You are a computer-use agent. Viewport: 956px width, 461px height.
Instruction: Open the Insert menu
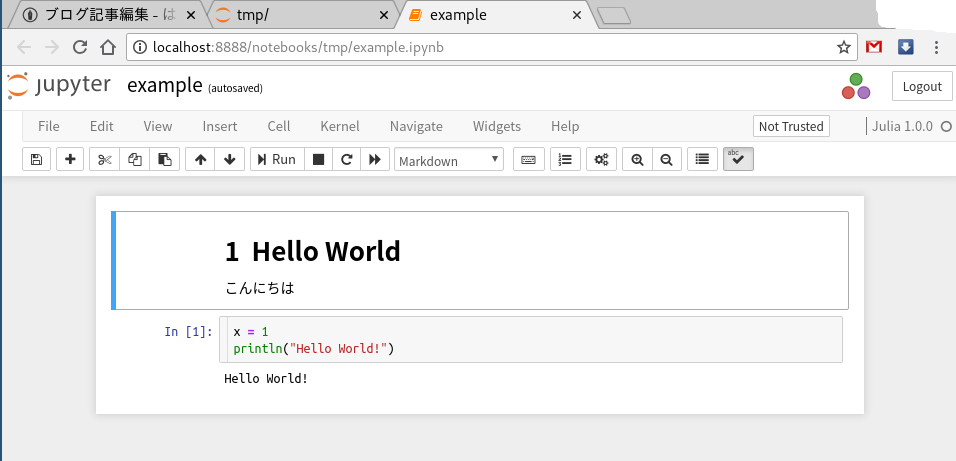[x=220, y=126]
